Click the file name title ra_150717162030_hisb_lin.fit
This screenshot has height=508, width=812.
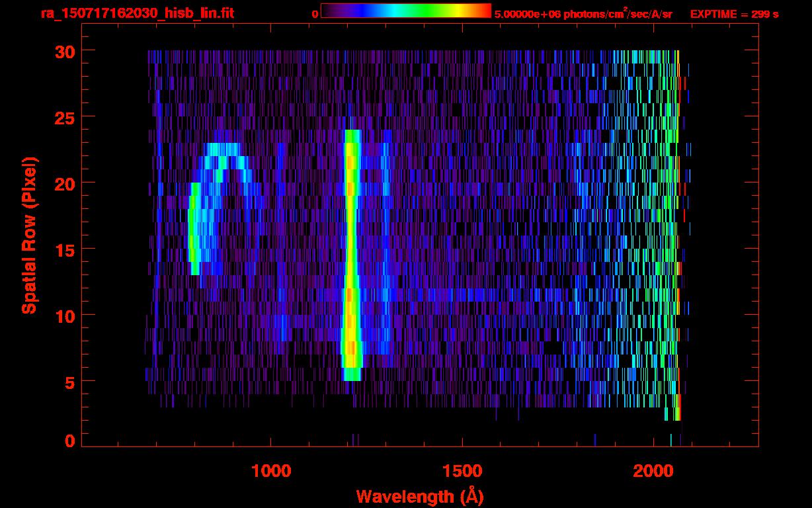tap(136, 13)
